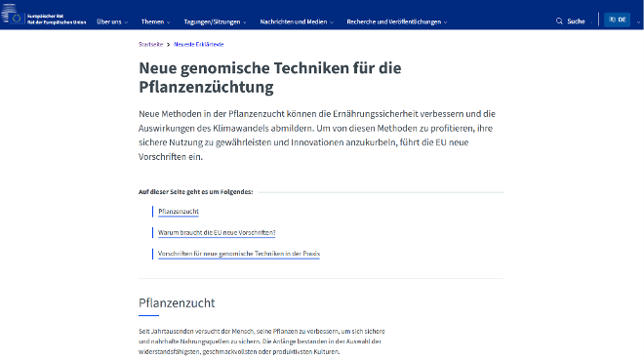Click 'Auf dieser Seite geht es um Folgendes:' label
The width and height of the screenshot is (644, 360).
pyautogui.click(x=195, y=191)
